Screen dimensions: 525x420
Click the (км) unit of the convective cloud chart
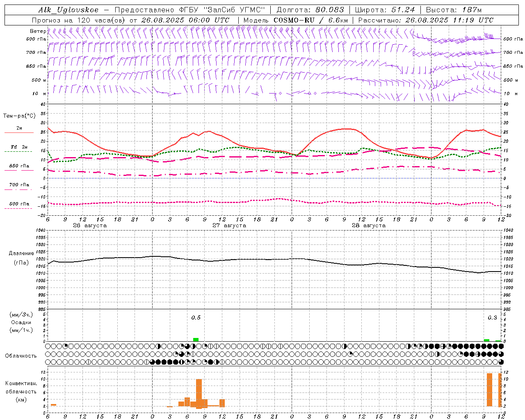point(21,399)
